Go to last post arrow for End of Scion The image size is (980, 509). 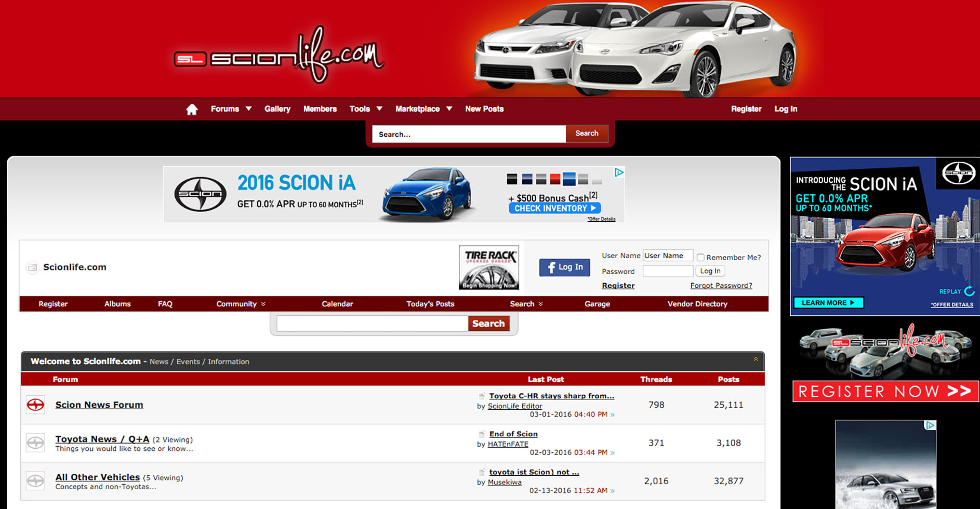click(613, 452)
